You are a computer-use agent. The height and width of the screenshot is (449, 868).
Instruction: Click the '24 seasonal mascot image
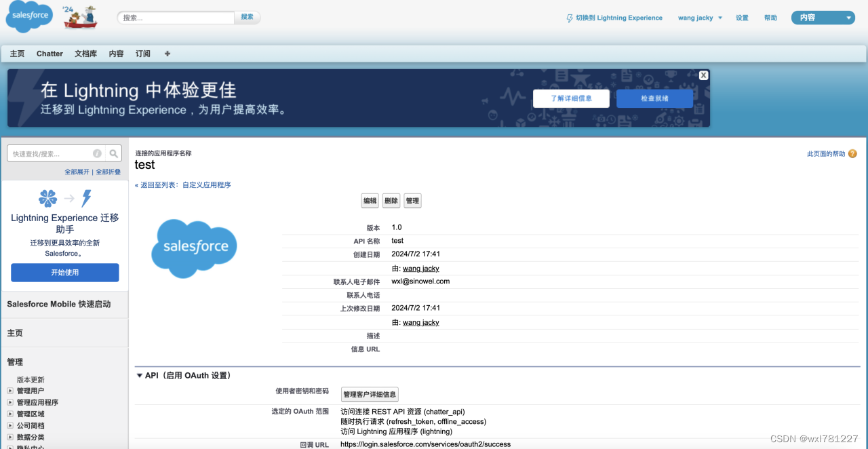coord(80,18)
